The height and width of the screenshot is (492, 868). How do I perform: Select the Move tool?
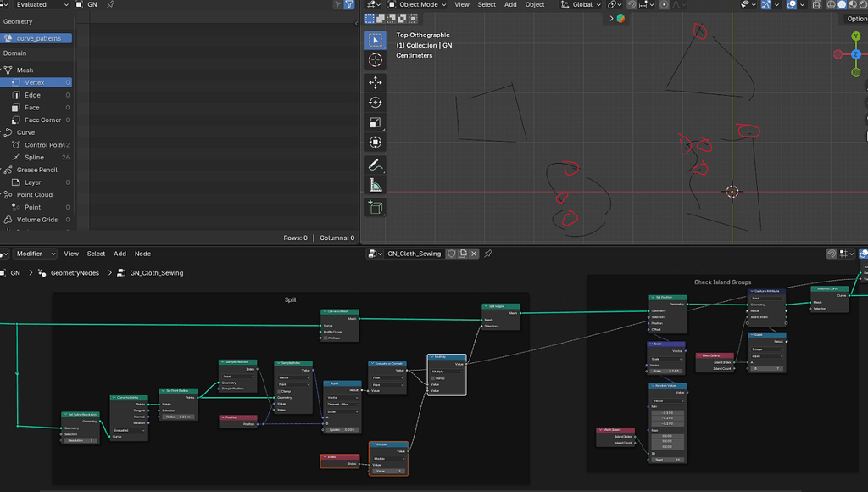(x=376, y=82)
